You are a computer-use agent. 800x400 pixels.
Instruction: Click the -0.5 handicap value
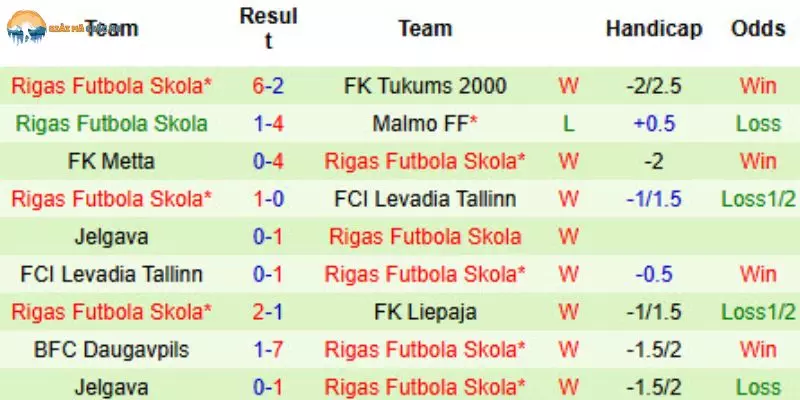pyautogui.click(x=655, y=274)
